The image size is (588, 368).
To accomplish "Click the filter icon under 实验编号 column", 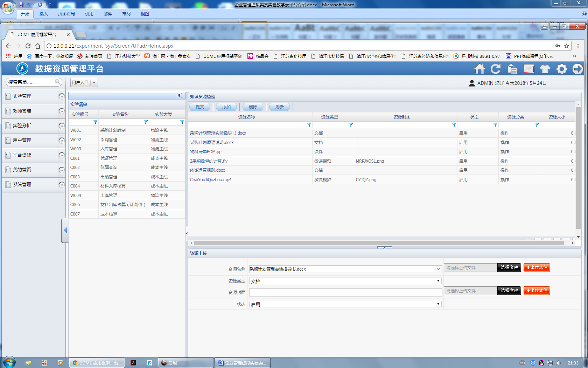I will coord(95,122).
